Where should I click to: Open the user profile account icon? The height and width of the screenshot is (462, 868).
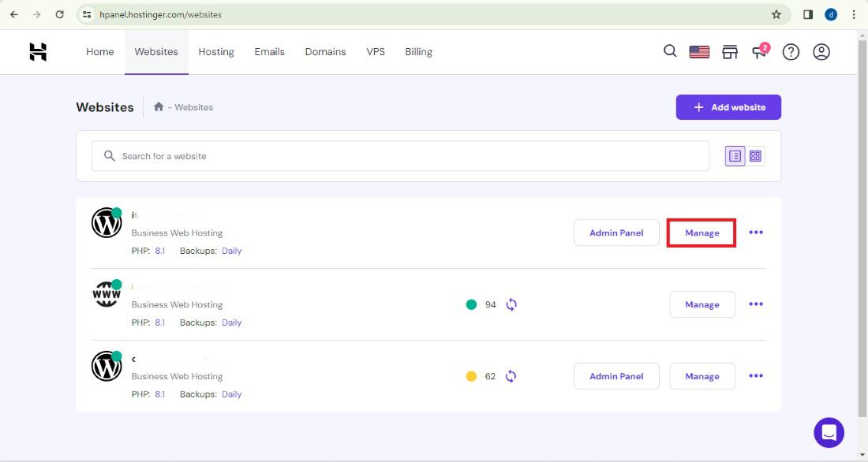[821, 52]
